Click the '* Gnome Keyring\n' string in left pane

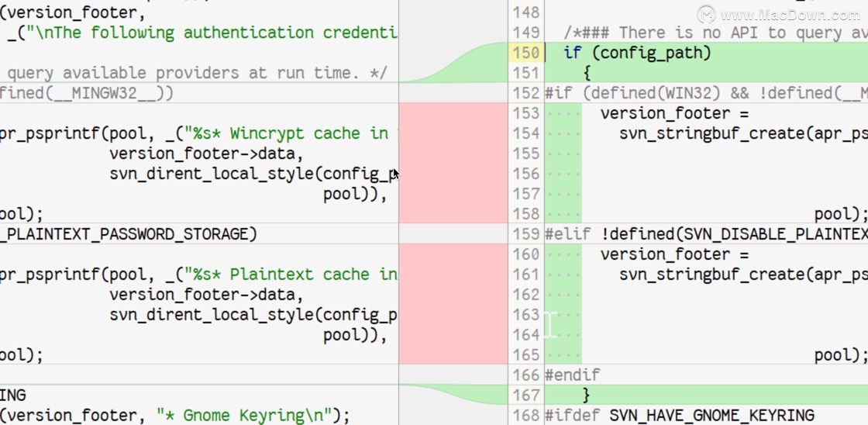click(x=244, y=415)
